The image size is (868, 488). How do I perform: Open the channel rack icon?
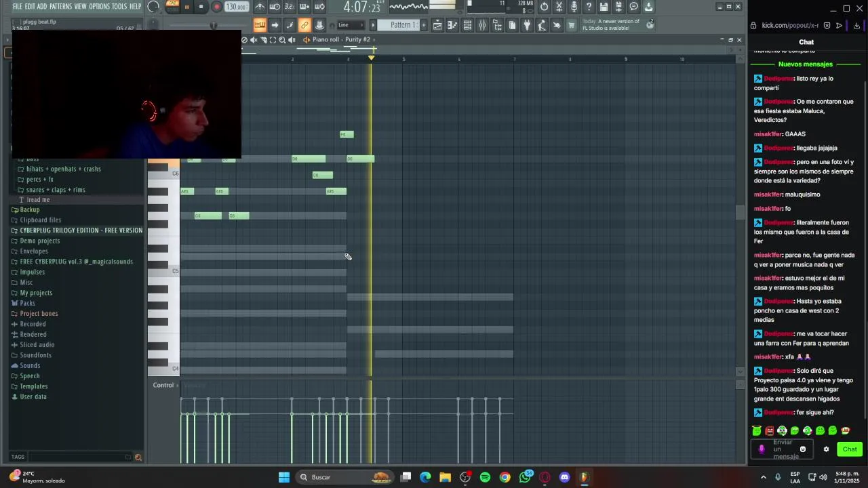tap(467, 25)
